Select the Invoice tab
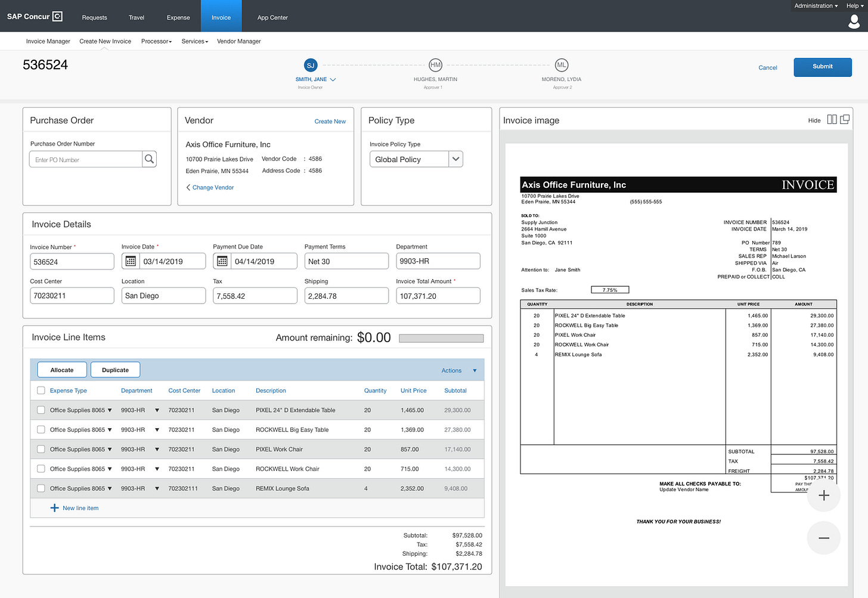 [x=221, y=16]
